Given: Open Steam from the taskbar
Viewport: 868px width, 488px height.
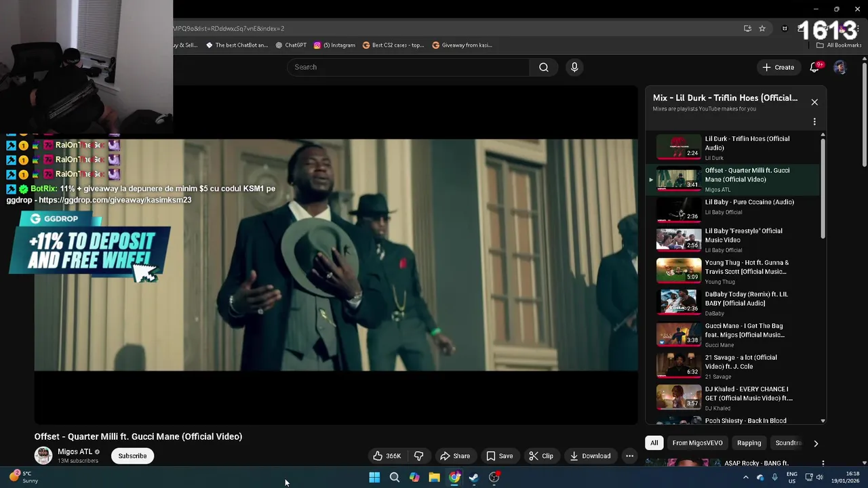Looking at the screenshot, I should coord(474,477).
